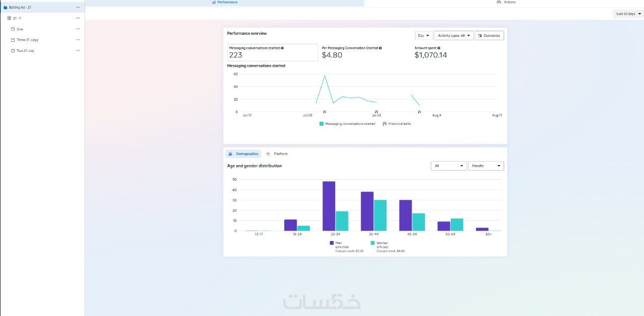Open the Day granularity dropdown
The width and height of the screenshot is (644, 316).
coord(423,36)
